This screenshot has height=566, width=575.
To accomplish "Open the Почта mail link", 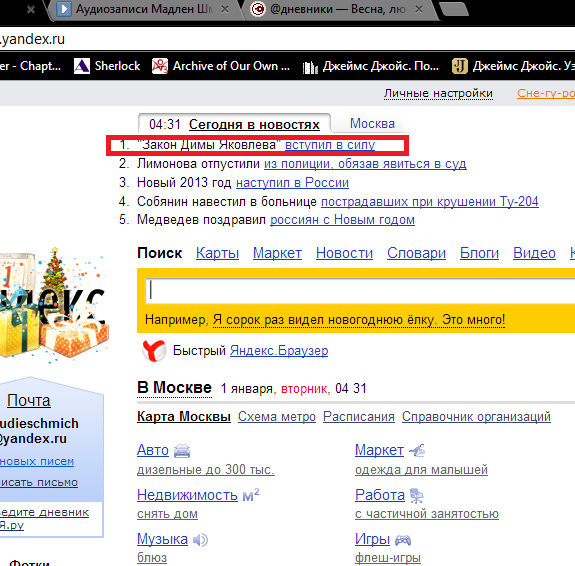I will tap(29, 401).
